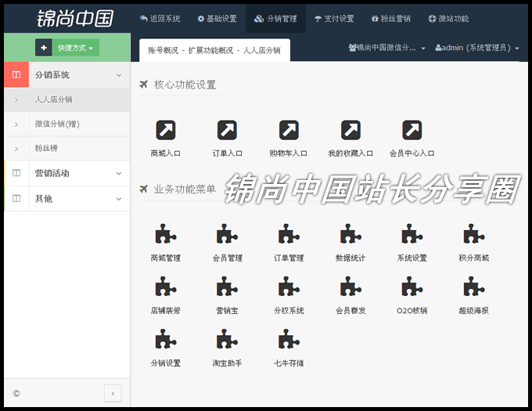
Task: Click the red 分销系统 sidebar icon
Action: [x=16, y=74]
